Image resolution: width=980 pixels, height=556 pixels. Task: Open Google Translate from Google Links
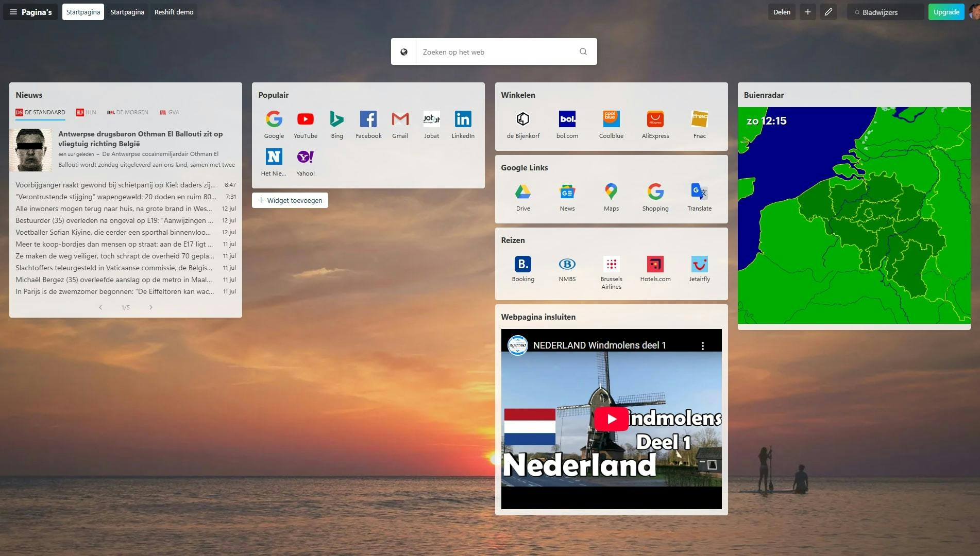(x=699, y=196)
